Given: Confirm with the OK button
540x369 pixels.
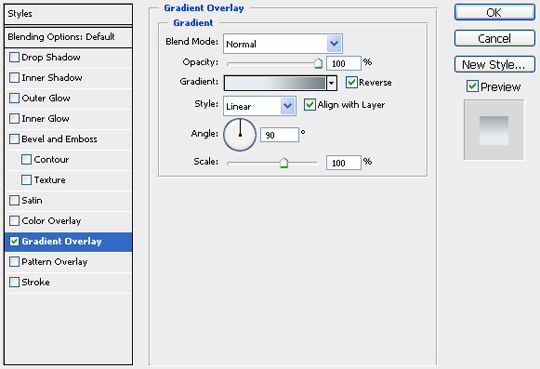Looking at the screenshot, I should tap(494, 12).
